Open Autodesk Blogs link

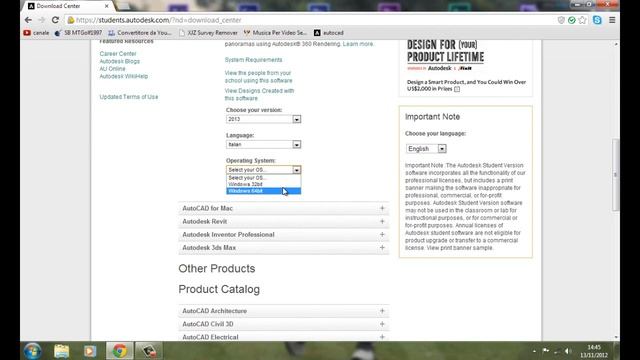(120, 61)
